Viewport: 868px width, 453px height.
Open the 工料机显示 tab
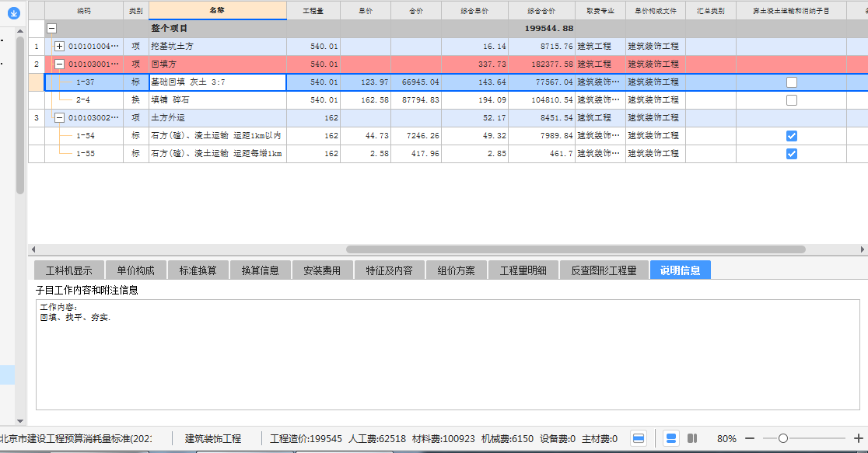pos(68,270)
